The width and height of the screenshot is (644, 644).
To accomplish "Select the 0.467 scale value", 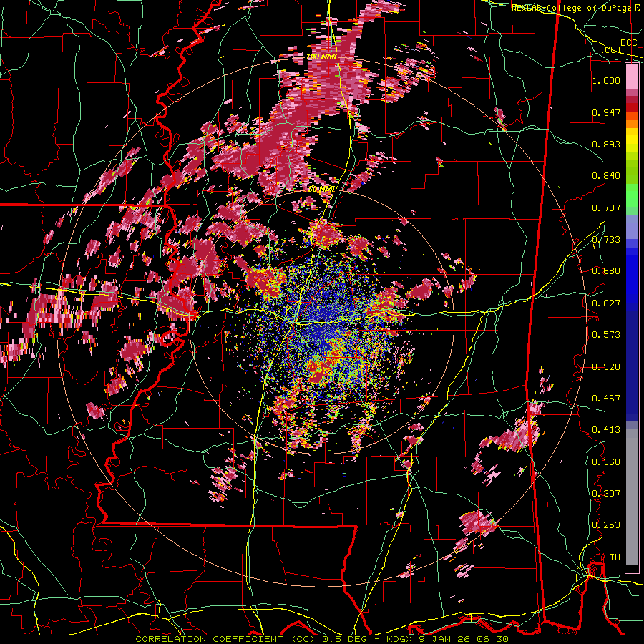I will click(606, 399).
